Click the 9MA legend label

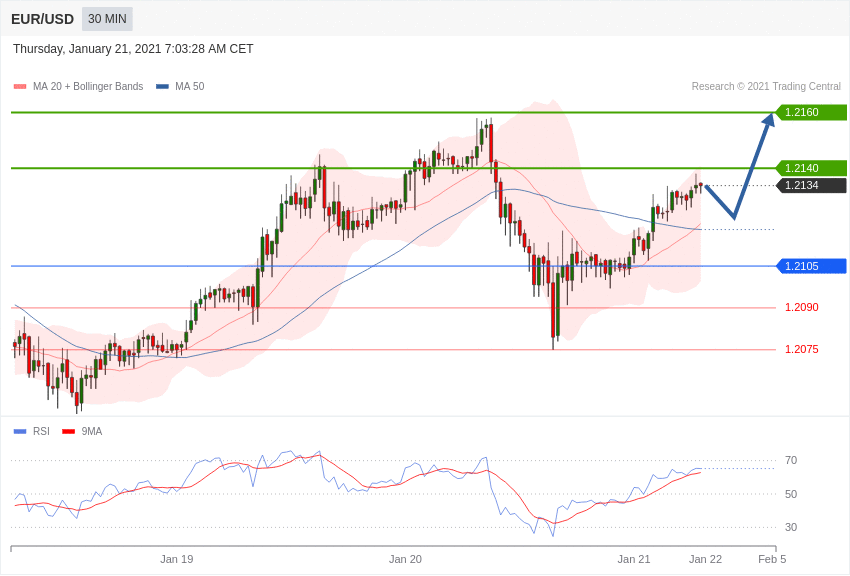(x=92, y=432)
